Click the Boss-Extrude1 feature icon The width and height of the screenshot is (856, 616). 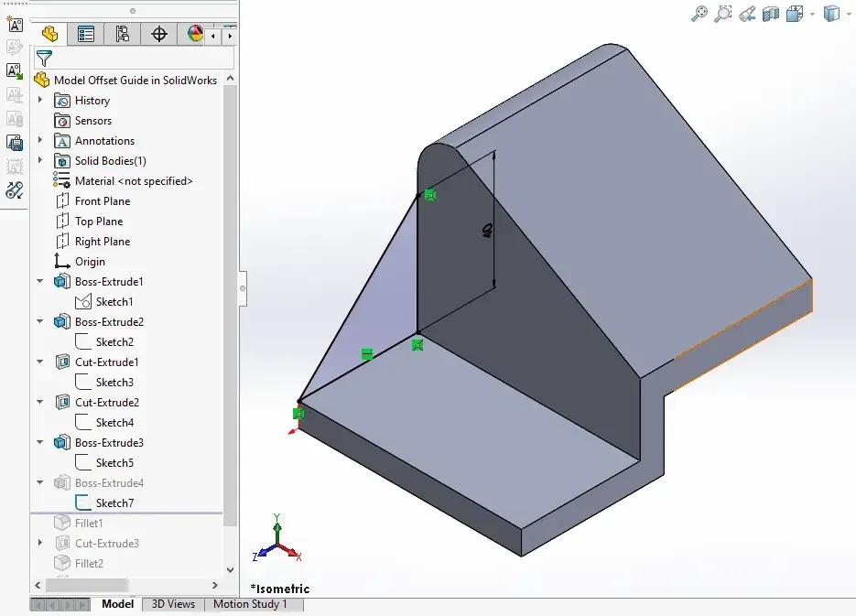(x=62, y=282)
